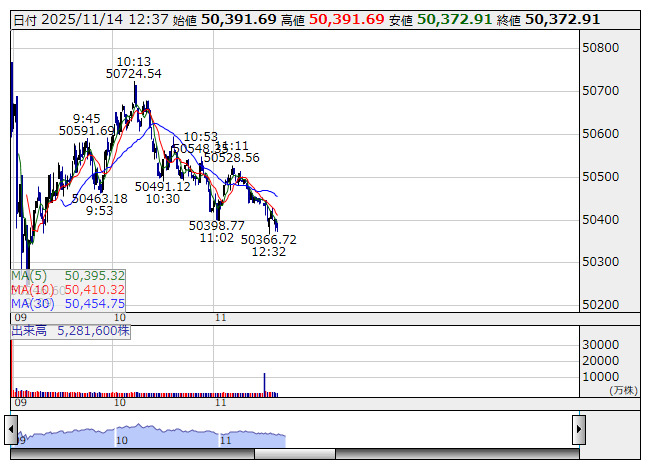
Task: Click the MA(30) value 50,454.75
Action: point(95,304)
